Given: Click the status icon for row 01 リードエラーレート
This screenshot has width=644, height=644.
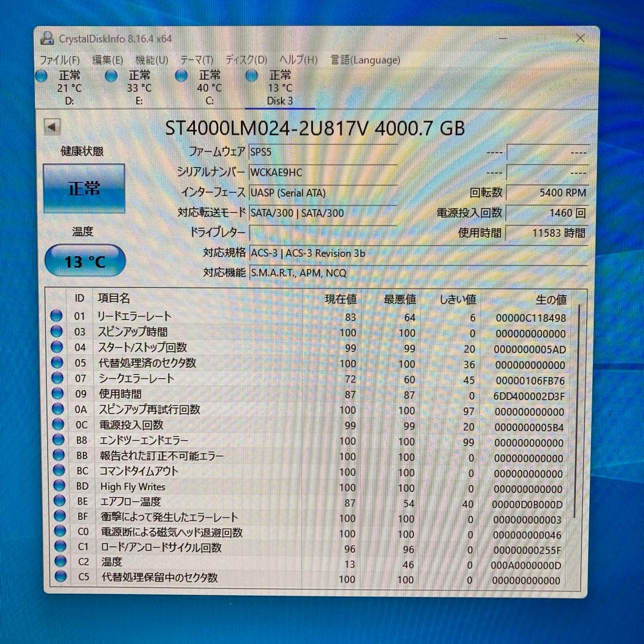Looking at the screenshot, I should [56, 316].
